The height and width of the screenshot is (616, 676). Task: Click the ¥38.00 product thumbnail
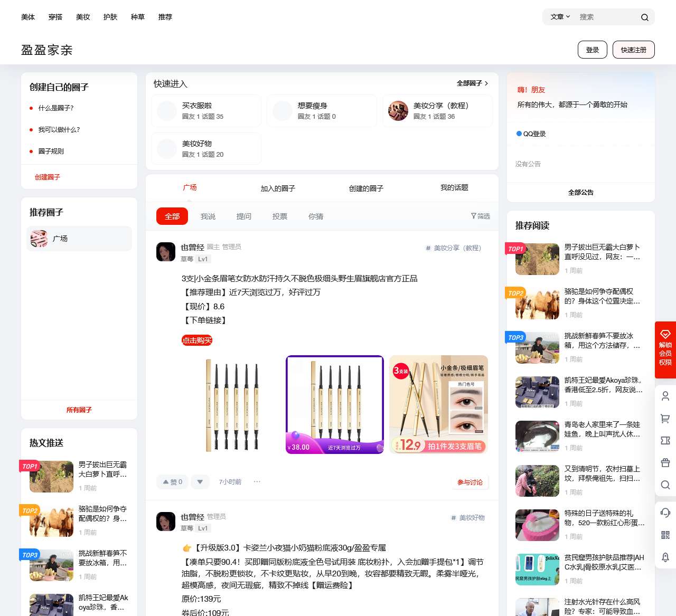click(x=334, y=404)
